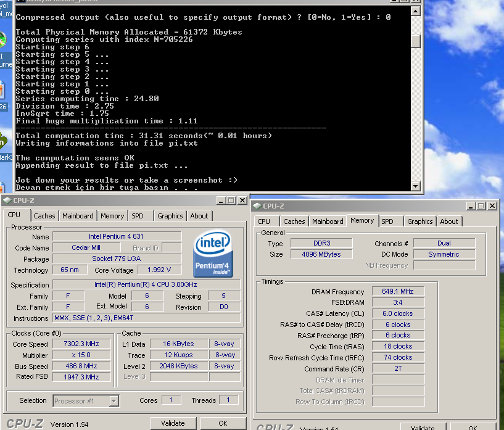The image size is (504, 430).
Task: Click the Instructions field MMX, SSE, EM64T
Action: tap(146, 318)
